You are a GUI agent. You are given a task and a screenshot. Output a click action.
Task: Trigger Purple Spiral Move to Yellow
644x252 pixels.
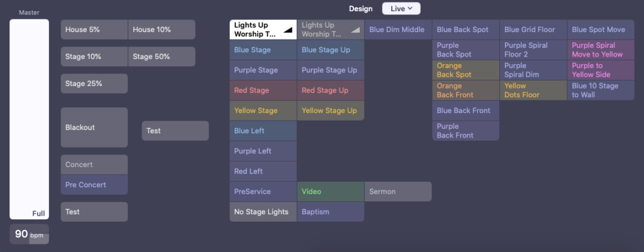pyautogui.click(x=600, y=50)
